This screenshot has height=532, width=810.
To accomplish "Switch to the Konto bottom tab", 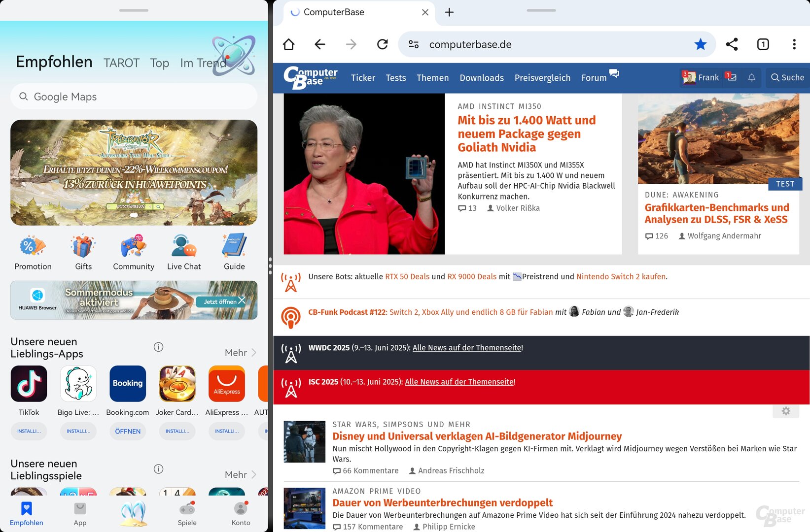I will (x=241, y=514).
